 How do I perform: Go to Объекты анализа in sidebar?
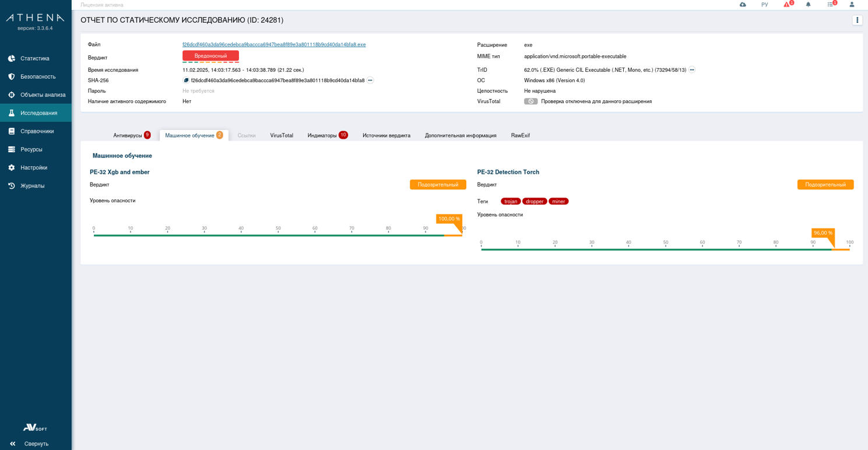click(x=43, y=95)
